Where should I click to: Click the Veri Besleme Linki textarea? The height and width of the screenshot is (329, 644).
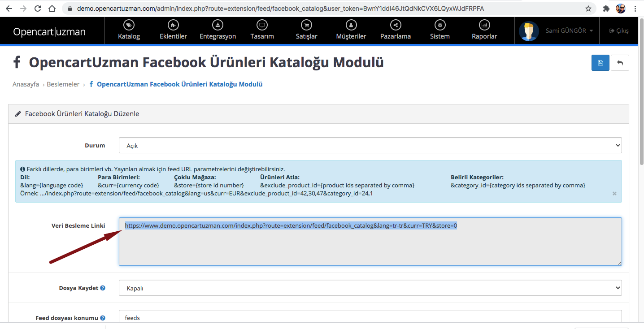tap(370, 242)
